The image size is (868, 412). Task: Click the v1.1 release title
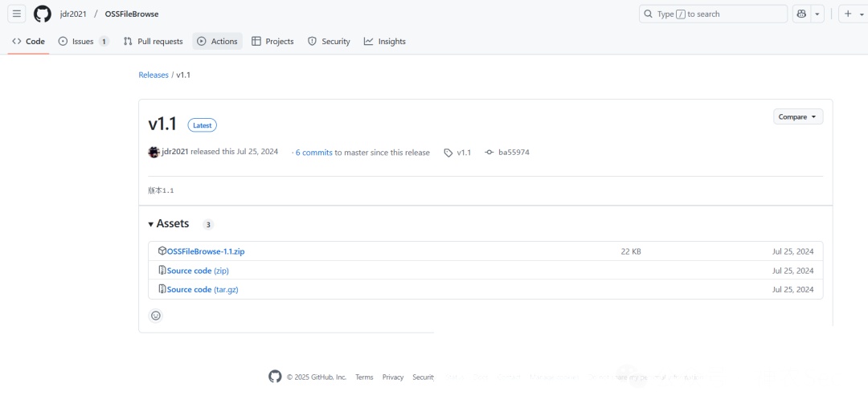[162, 124]
